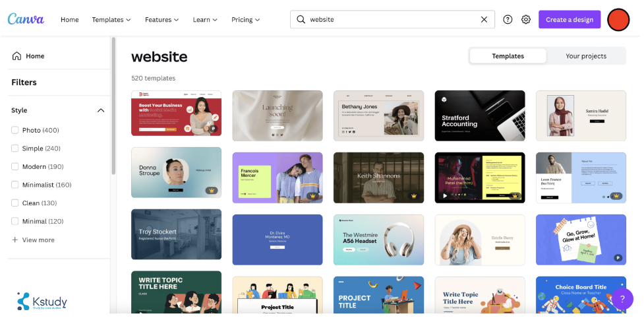
Task: Switch to Your projects tab
Action: [586, 56]
